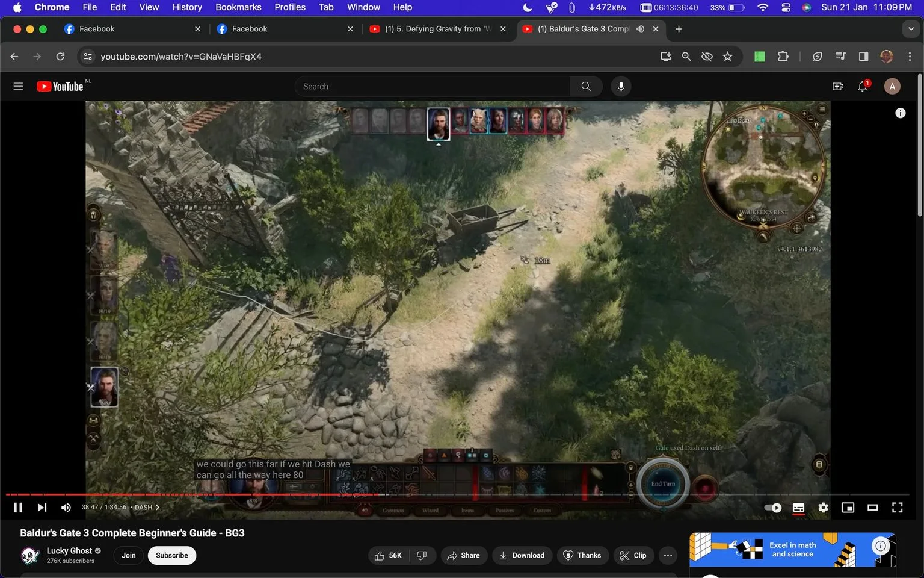Switch to the Defying Gravity tab
Screen dimensions: 924x578
(439, 29)
